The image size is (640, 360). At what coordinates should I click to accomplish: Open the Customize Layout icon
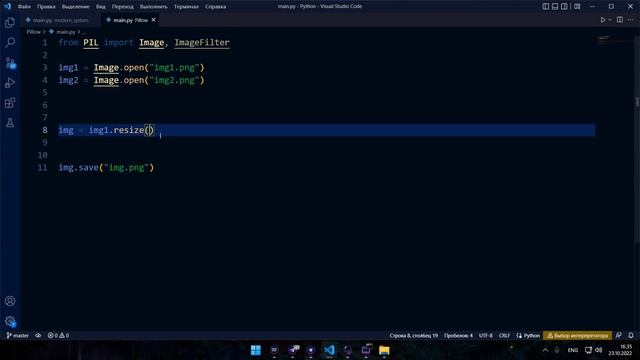pyautogui.click(x=577, y=7)
